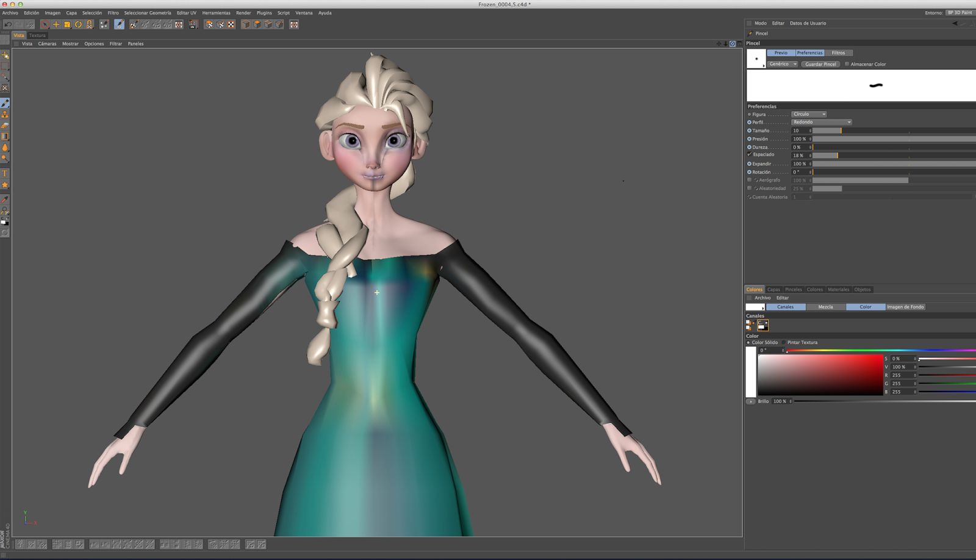Click the Filtros brush button
Viewport: 976px width, 560px height.
tap(838, 53)
